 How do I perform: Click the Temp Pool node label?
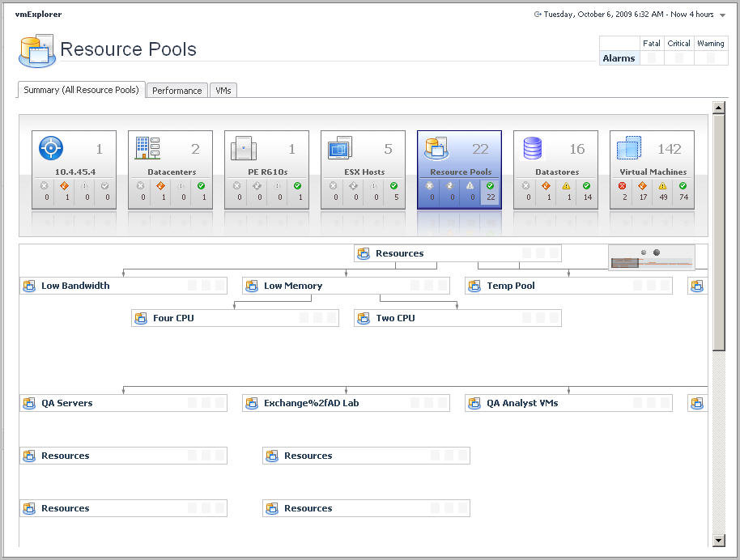click(510, 286)
